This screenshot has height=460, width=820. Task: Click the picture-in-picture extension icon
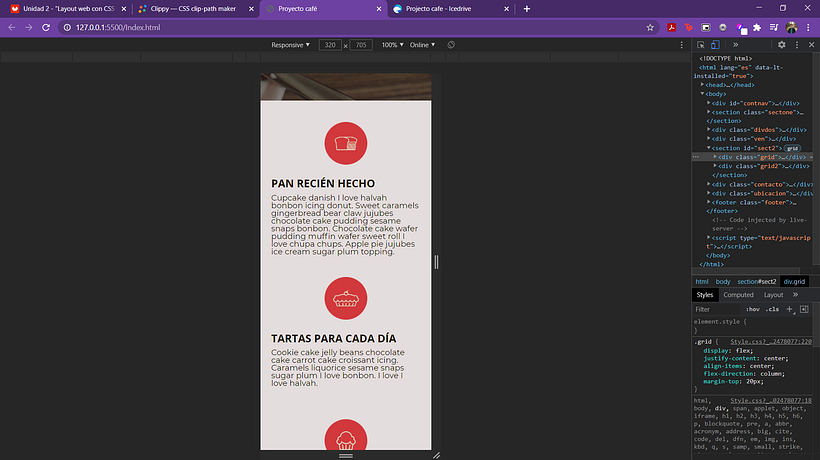(705, 27)
